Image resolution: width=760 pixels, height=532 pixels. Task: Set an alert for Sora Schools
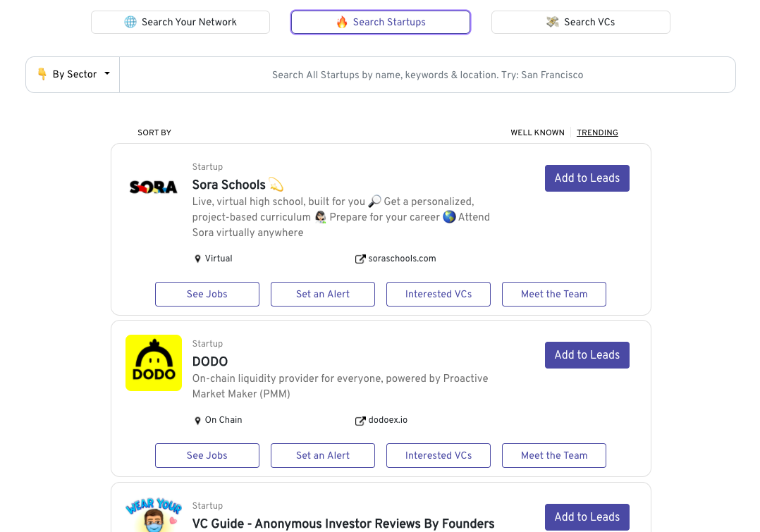[323, 295]
